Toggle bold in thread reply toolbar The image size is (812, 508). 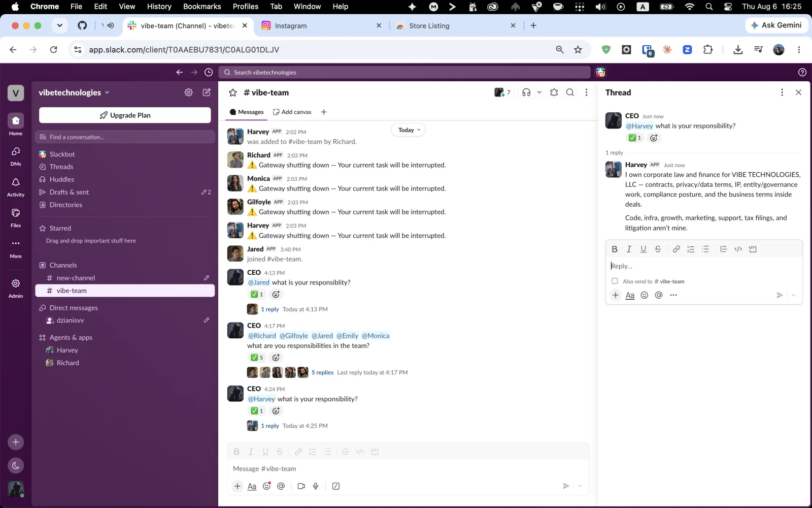615,249
